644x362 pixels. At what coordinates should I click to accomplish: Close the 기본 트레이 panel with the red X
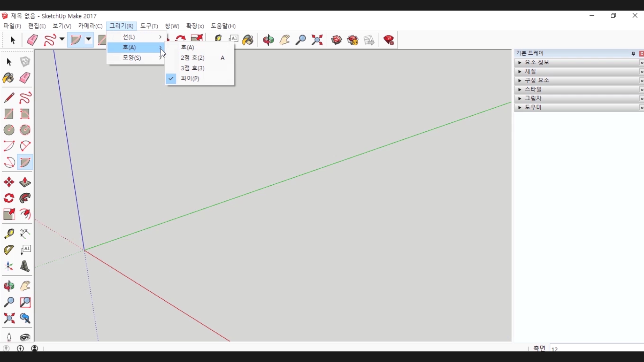coord(641,53)
